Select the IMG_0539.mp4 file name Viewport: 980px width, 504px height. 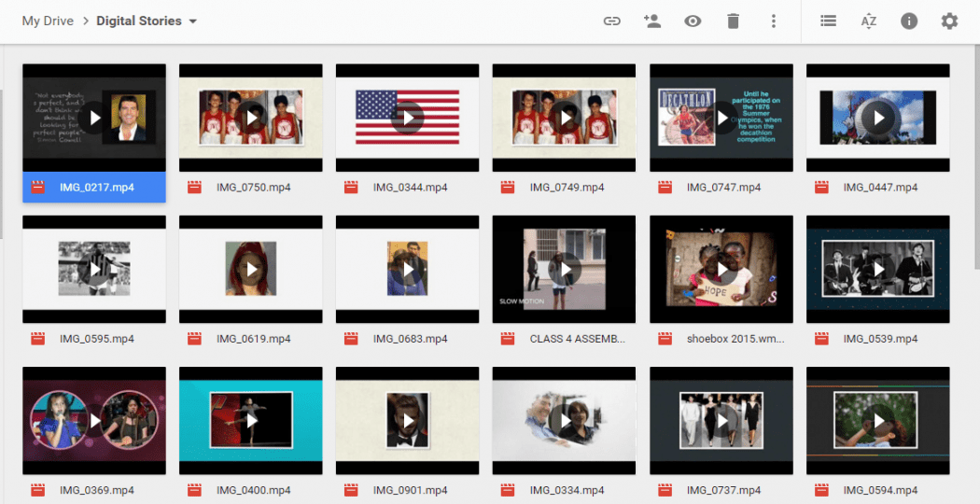[x=880, y=339]
